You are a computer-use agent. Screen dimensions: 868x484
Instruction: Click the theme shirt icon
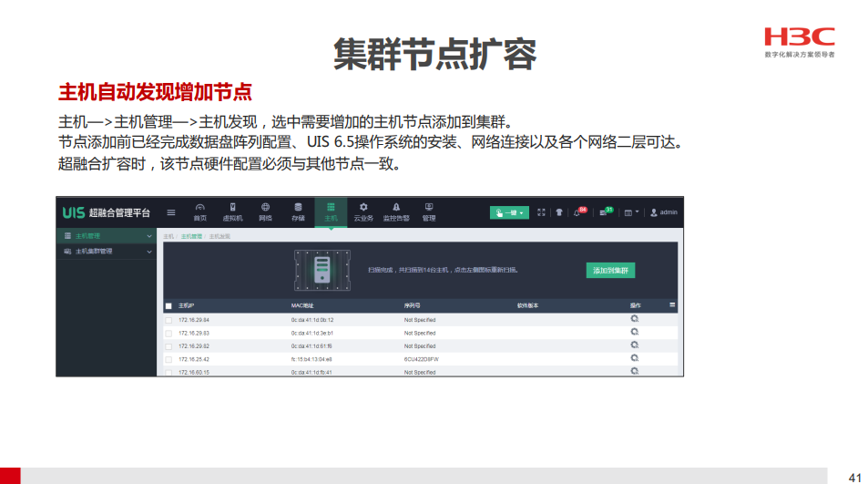tap(559, 212)
